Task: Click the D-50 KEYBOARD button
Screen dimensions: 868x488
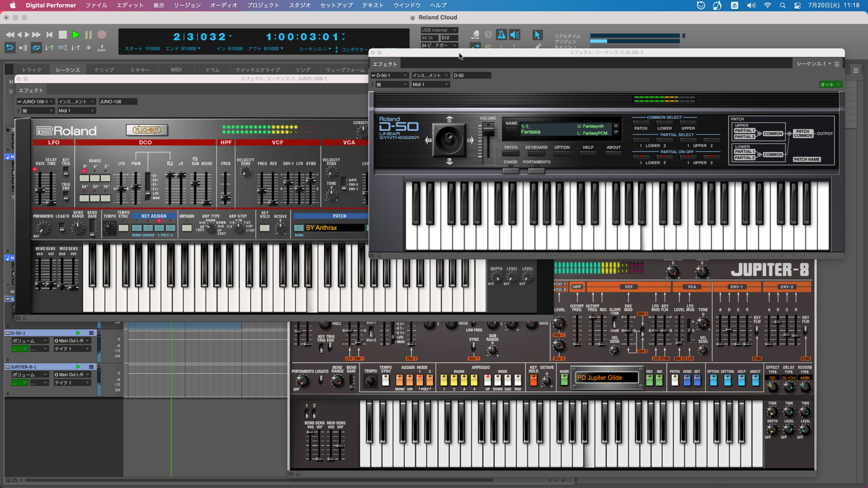Action: (x=536, y=153)
